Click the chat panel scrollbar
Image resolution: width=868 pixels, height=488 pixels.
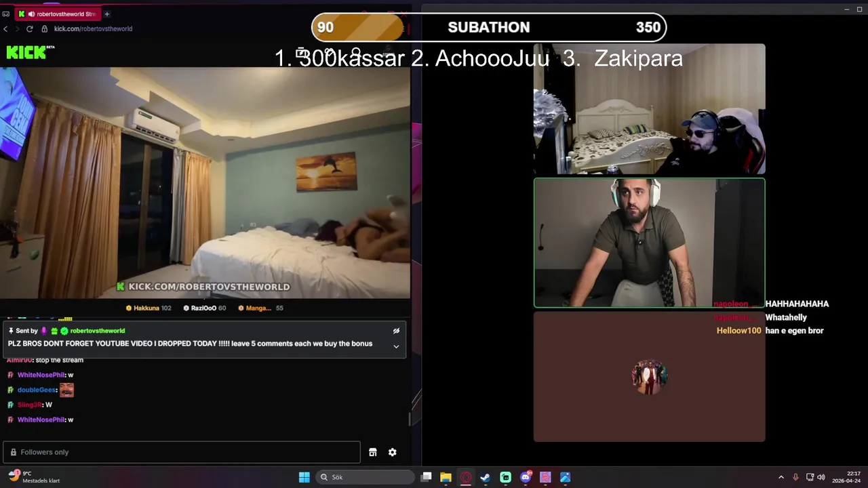point(409,419)
